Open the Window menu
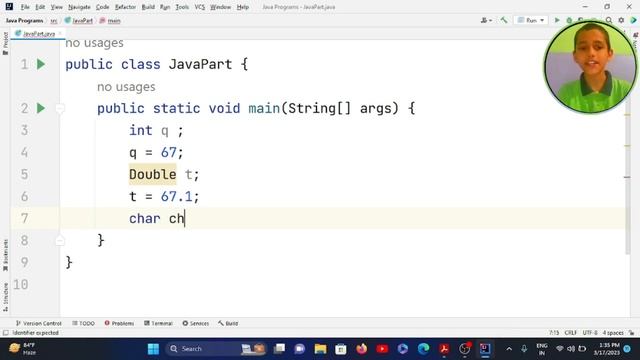This screenshot has width=640, height=360. (220, 7)
